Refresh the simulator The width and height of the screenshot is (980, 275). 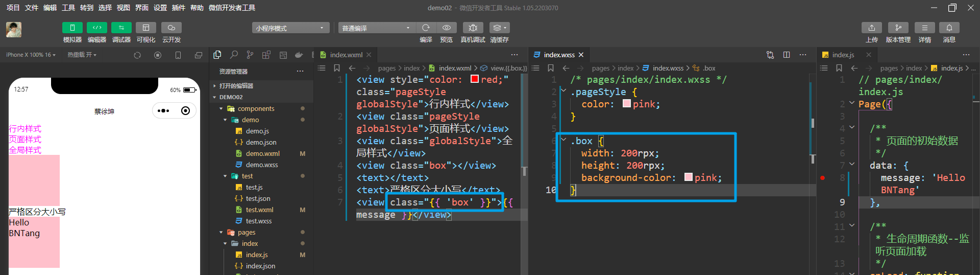point(137,55)
